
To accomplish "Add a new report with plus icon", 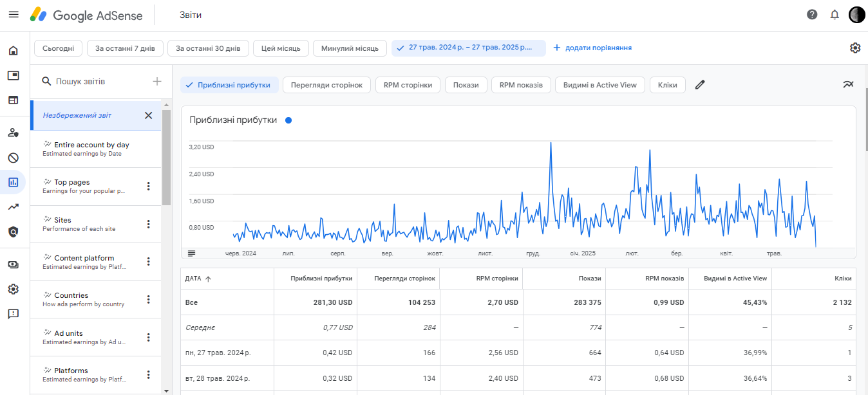I will point(156,82).
